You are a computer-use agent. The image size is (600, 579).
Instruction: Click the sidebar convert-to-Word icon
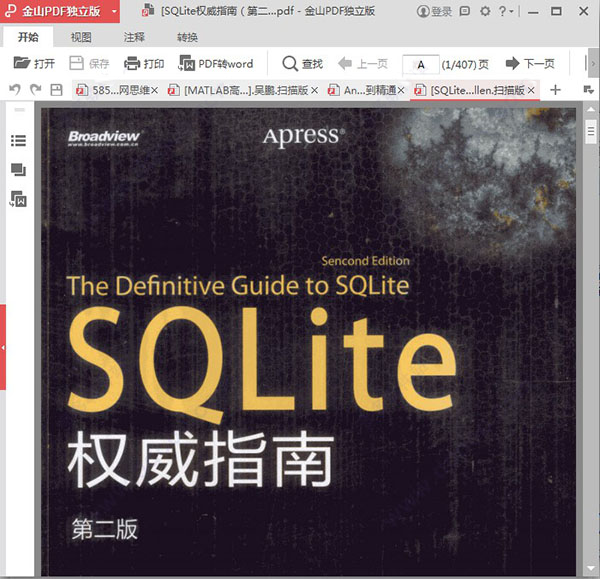point(18,200)
